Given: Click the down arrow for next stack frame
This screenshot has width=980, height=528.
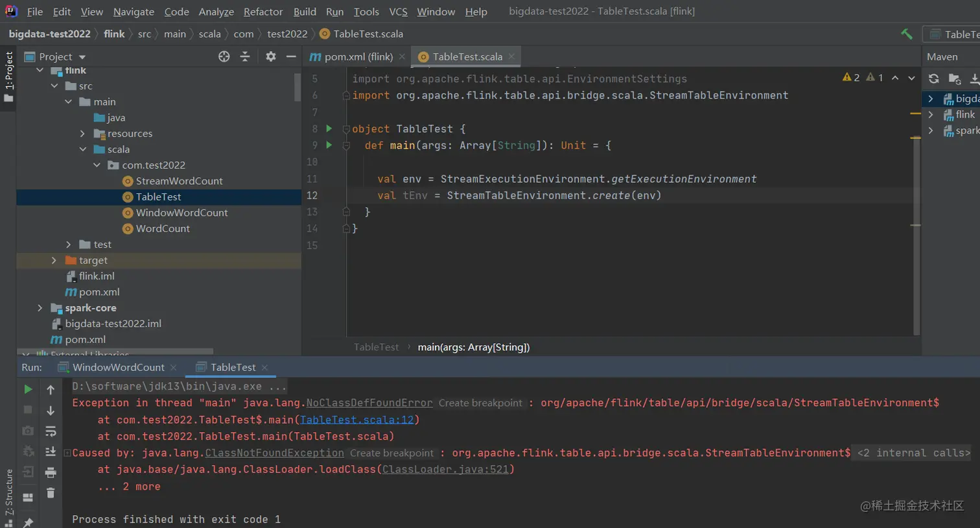Looking at the screenshot, I should tap(51, 410).
